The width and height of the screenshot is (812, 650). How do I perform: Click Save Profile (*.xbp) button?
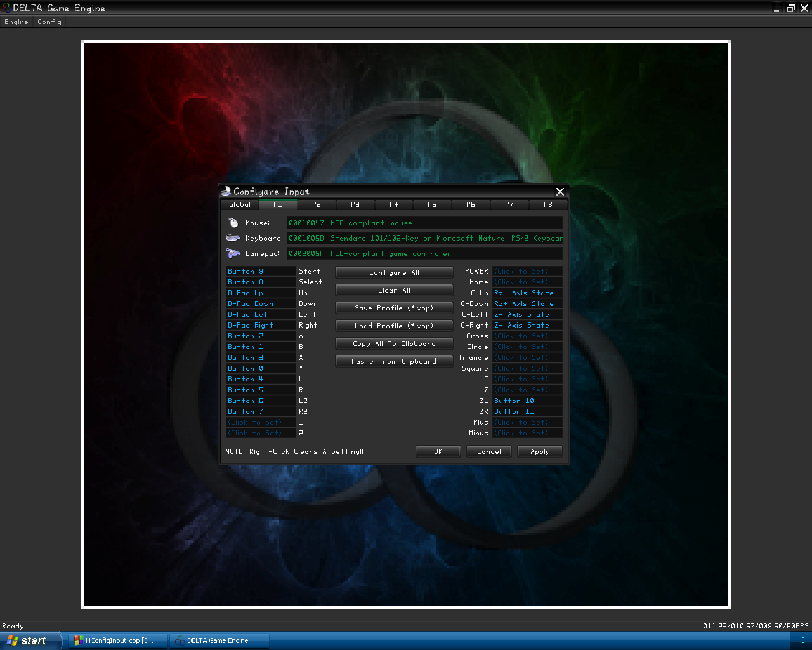pos(394,308)
